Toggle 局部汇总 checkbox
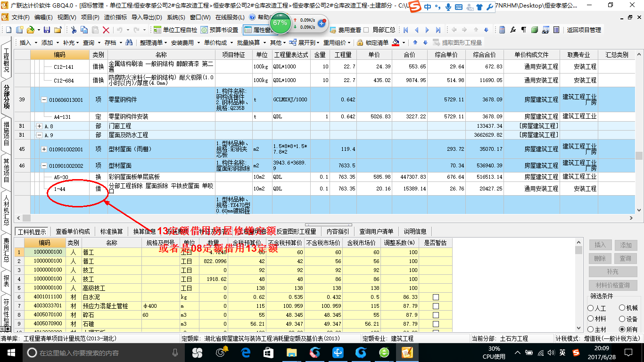This screenshot has height=362, width=644. point(366,30)
